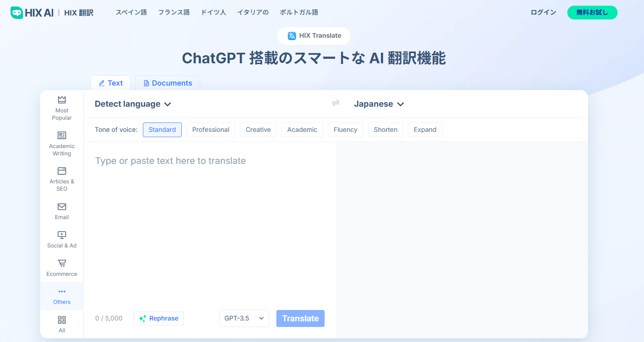Choose Creative tone of voice
The width and height of the screenshot is (644, 342).
258,130
